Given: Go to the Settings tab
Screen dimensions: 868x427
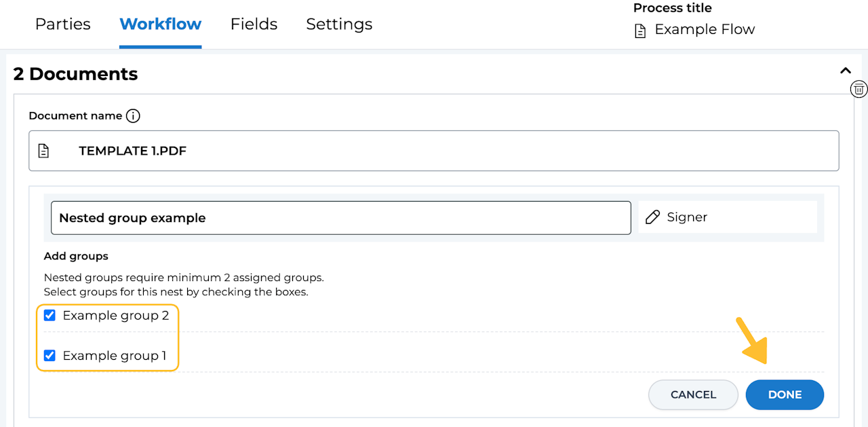Looking at the screenshot, I should click(x=339, y=24).
